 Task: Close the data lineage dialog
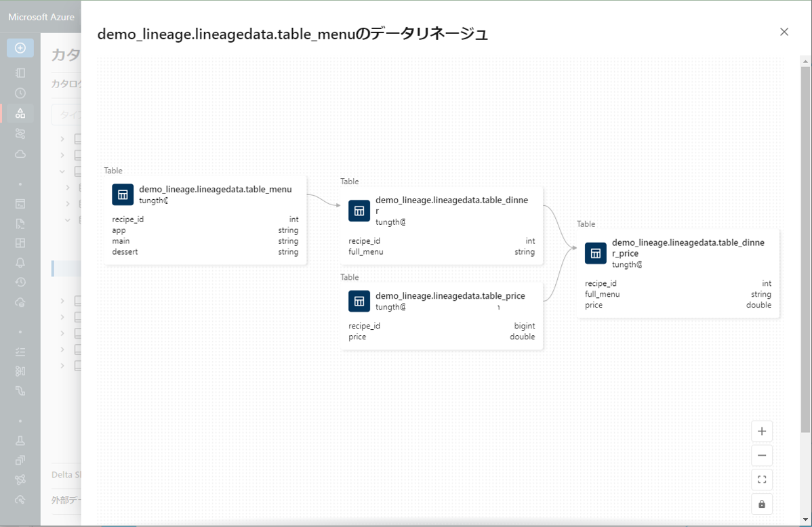784,32
